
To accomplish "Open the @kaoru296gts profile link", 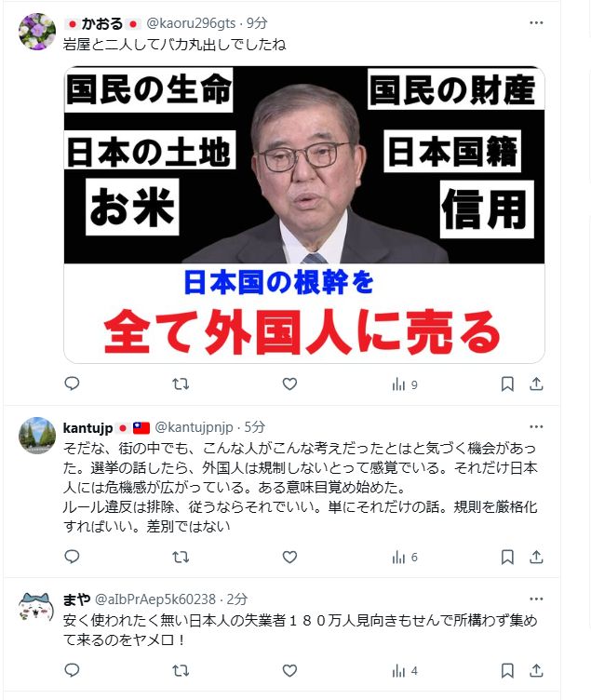I will point(191,23).
